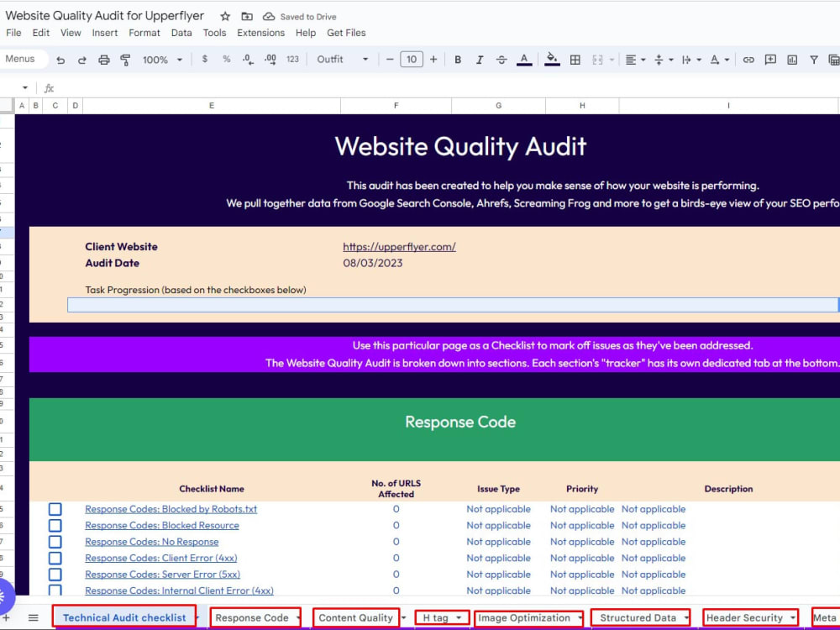Switch to the Technical Audit checklist tab
Screen dimensions: 840x630
tap(124, 617)
